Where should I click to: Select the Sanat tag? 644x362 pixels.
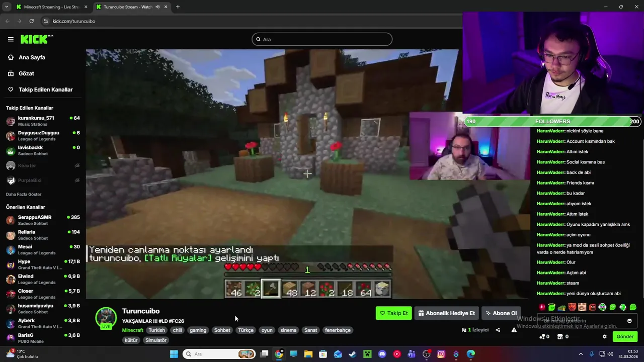pyautogui.click(x=311, y=330)
